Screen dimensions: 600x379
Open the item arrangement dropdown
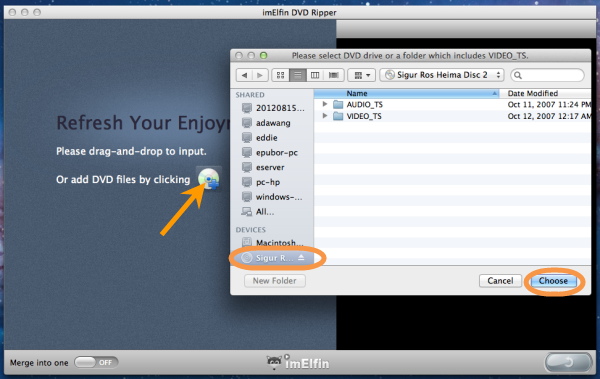(362, 75)
